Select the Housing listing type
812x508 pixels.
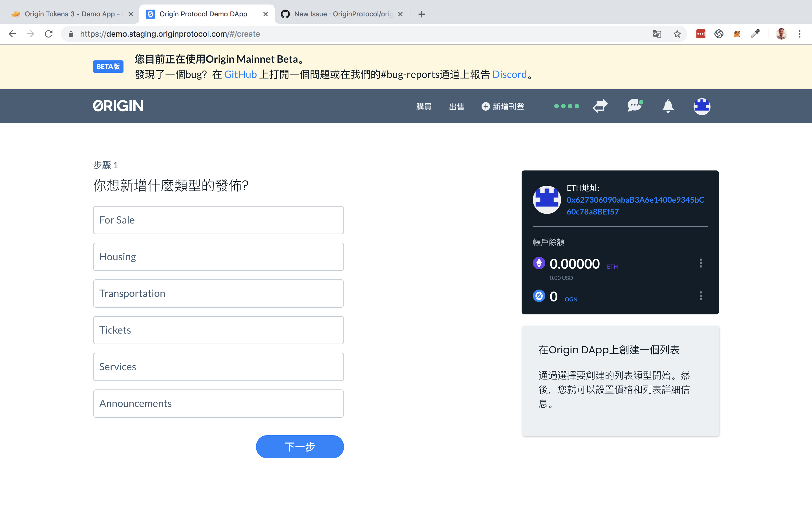click(219, 257)
